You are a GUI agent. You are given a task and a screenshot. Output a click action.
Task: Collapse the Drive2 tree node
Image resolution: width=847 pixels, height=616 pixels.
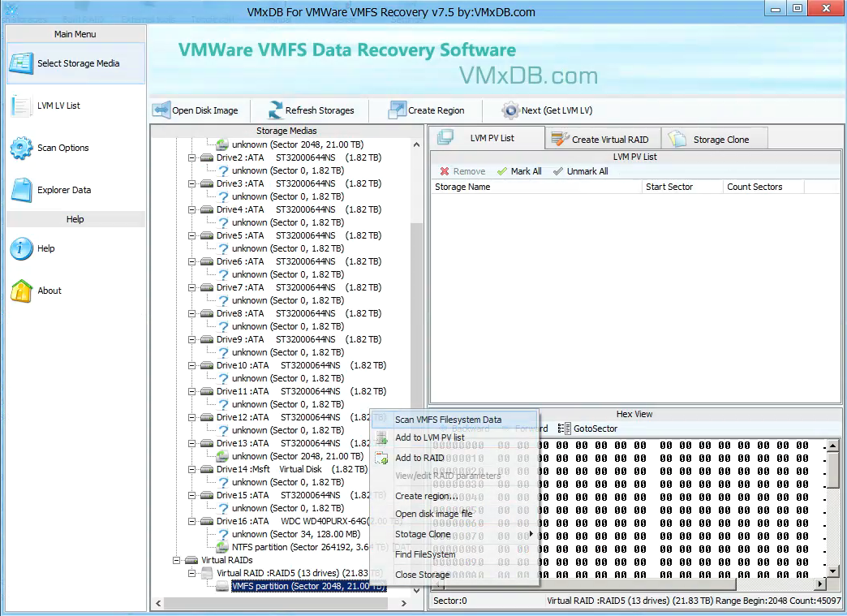191,157
